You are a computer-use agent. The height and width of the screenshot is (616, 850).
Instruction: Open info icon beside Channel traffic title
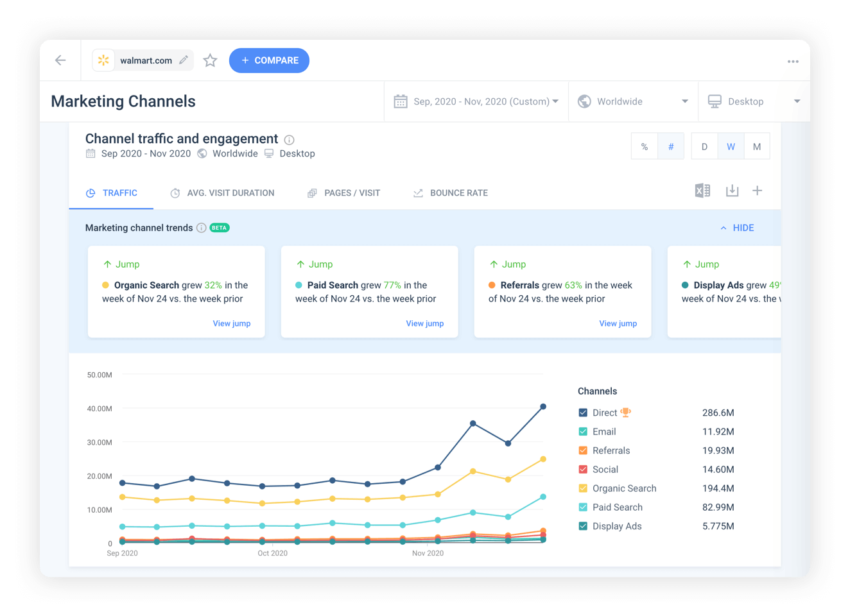(290, 140)
